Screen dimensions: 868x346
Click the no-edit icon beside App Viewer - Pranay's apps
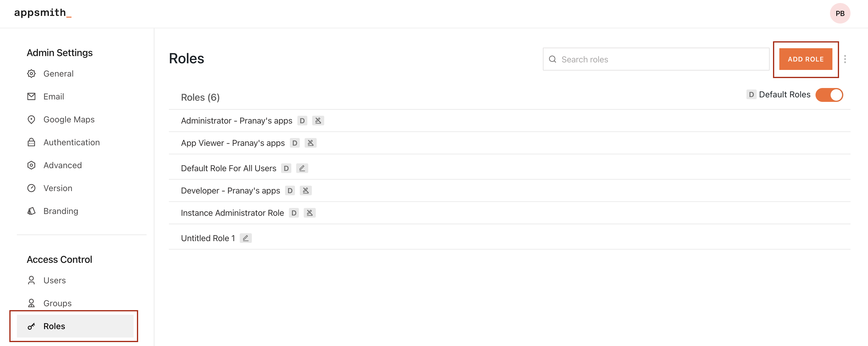pos(310,143)
